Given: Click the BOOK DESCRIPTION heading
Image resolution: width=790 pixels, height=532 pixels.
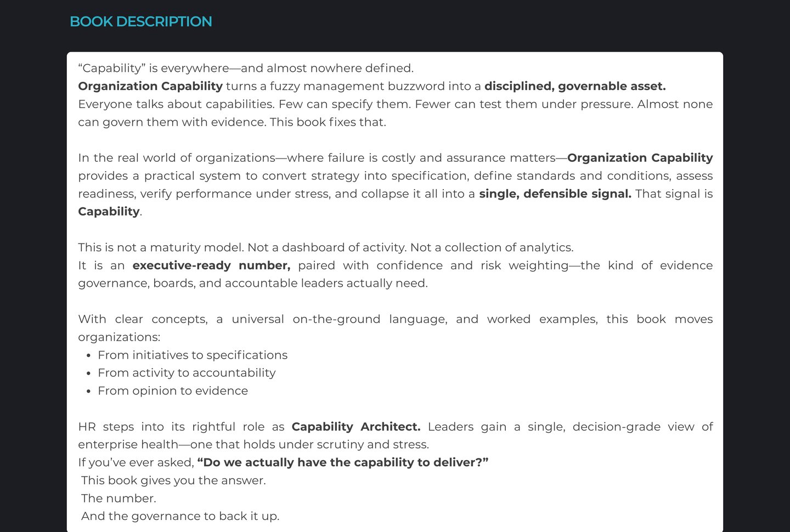Looking at the screenshot, I should pos(140,21).
